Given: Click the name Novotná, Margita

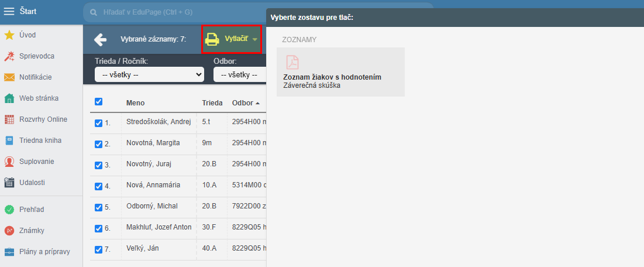Looking at the screenshot, I should (153, 143).
